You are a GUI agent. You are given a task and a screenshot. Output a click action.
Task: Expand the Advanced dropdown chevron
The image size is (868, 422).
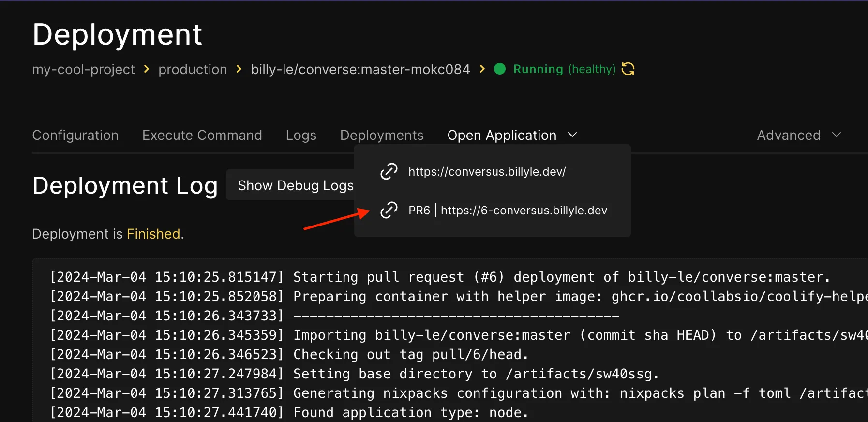[x=837, y=135]
